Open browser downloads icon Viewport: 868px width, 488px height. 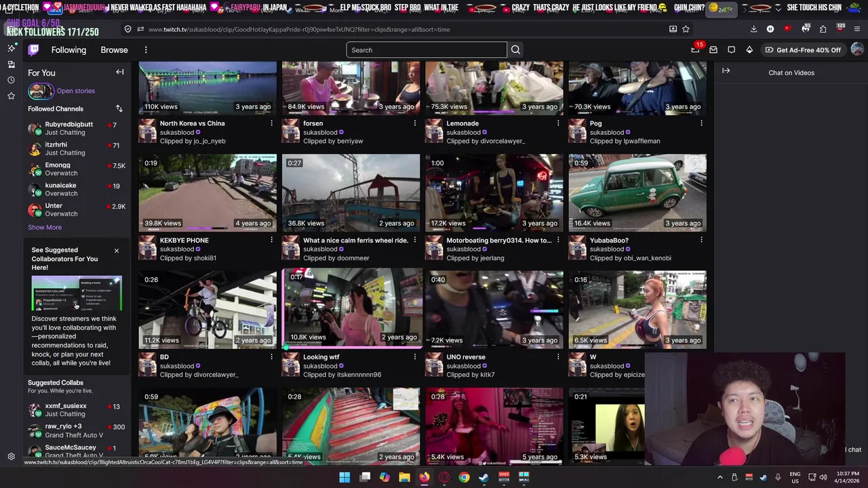click(753, 29)
